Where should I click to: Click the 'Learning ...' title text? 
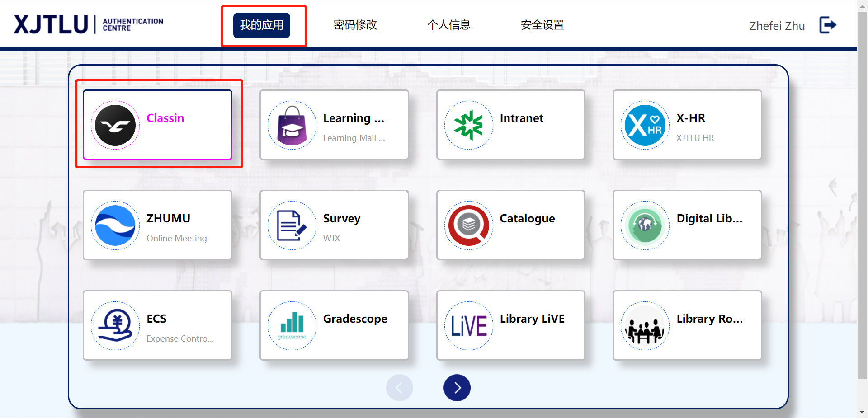pyautogui.click(x=354, y=118)
